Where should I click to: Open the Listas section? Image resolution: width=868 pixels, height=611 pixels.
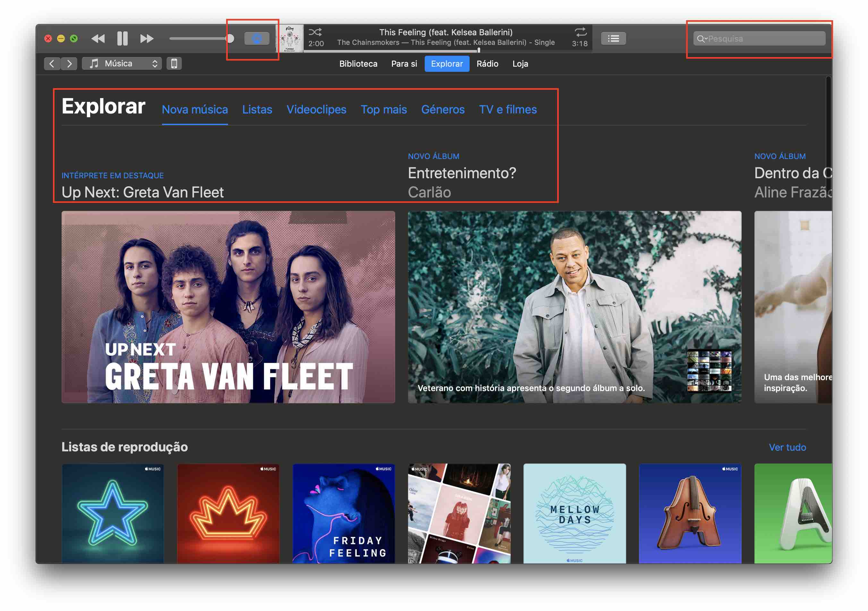[x=257, y=110]
